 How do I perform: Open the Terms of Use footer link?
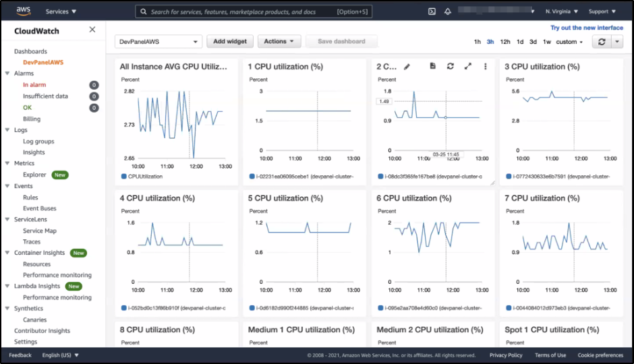pyautogui.click(x=550, y=355)
